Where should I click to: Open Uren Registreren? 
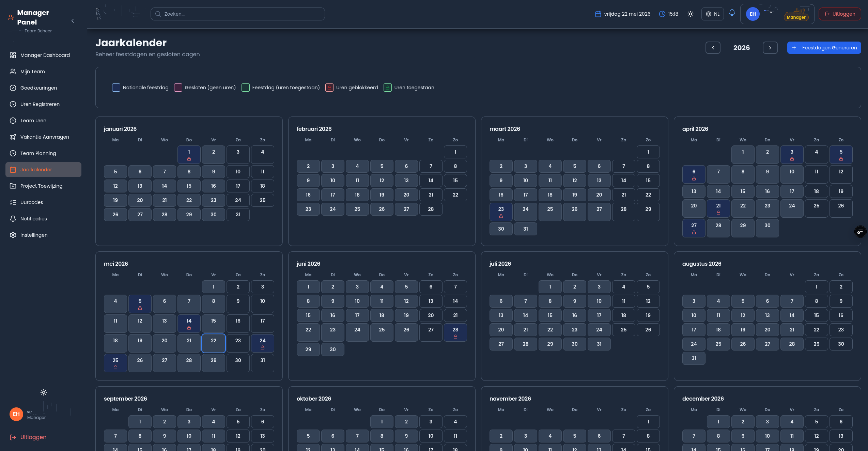43,104
